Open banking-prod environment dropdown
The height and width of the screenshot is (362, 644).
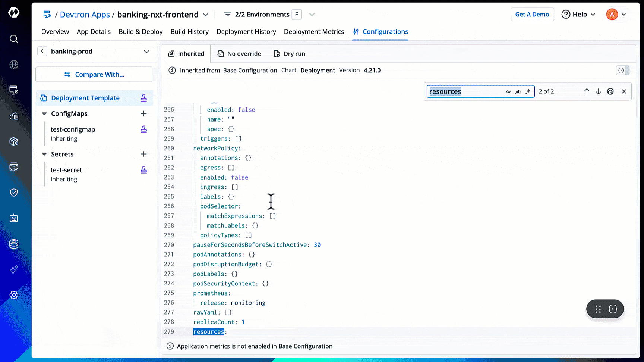[x=146, y=52]
